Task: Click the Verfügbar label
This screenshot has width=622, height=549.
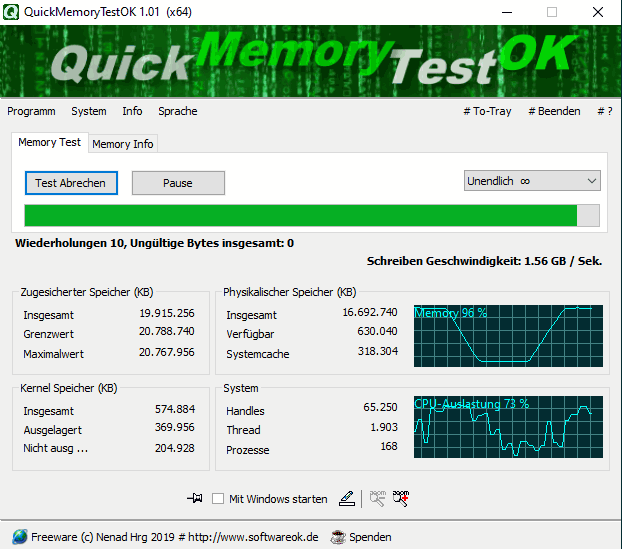Action: click(250, 334)
